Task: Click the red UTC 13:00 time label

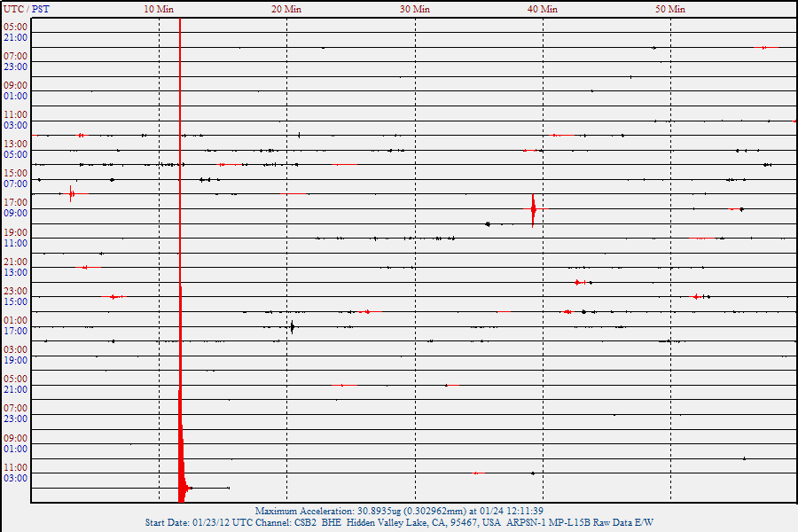Action: click(15, 144)
